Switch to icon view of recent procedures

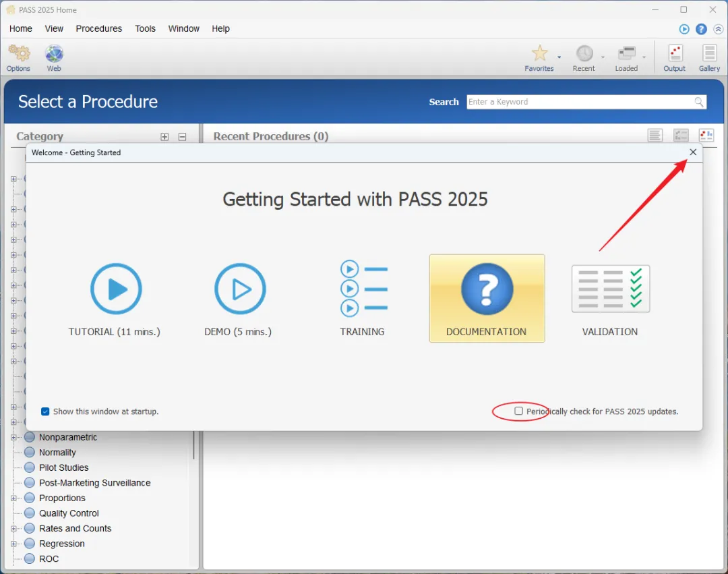click(x=706, y=136)
